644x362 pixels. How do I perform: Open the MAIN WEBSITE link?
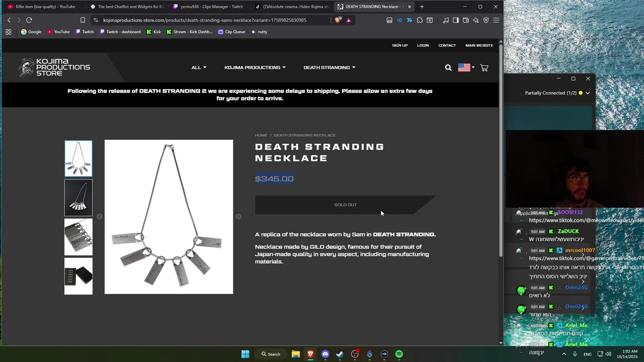(479, 45)
